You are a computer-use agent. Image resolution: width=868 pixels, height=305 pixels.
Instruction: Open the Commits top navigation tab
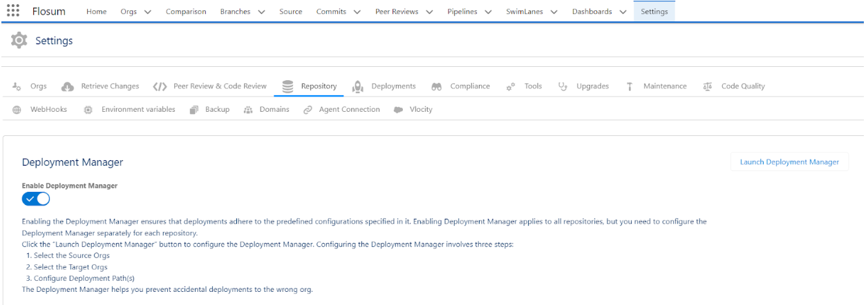(332, 10)
